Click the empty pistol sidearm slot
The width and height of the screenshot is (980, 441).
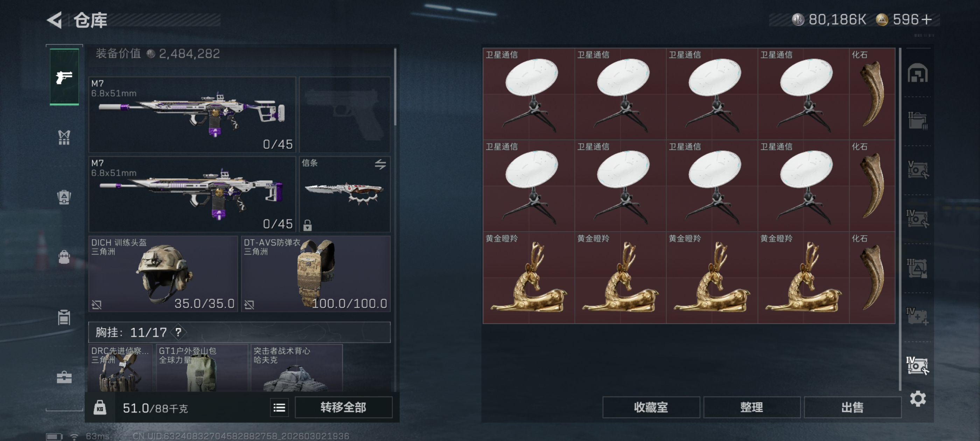[345, 114]
